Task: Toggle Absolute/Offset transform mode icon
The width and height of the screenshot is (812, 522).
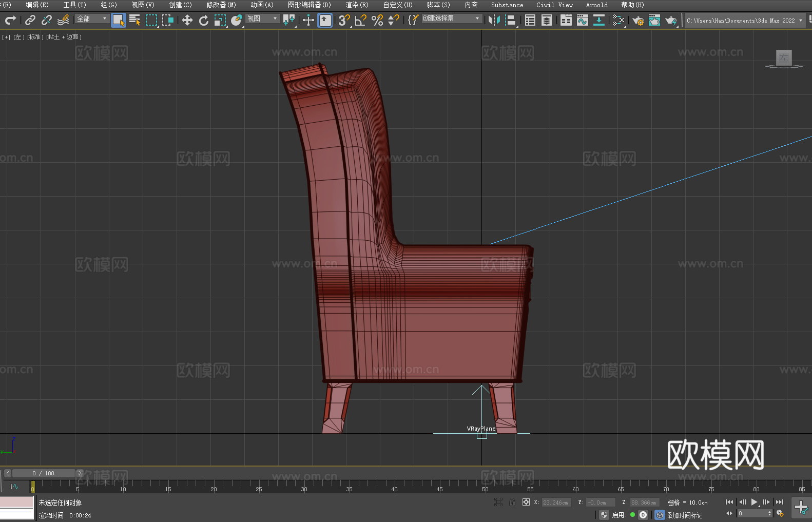Action: coord(526,502)
